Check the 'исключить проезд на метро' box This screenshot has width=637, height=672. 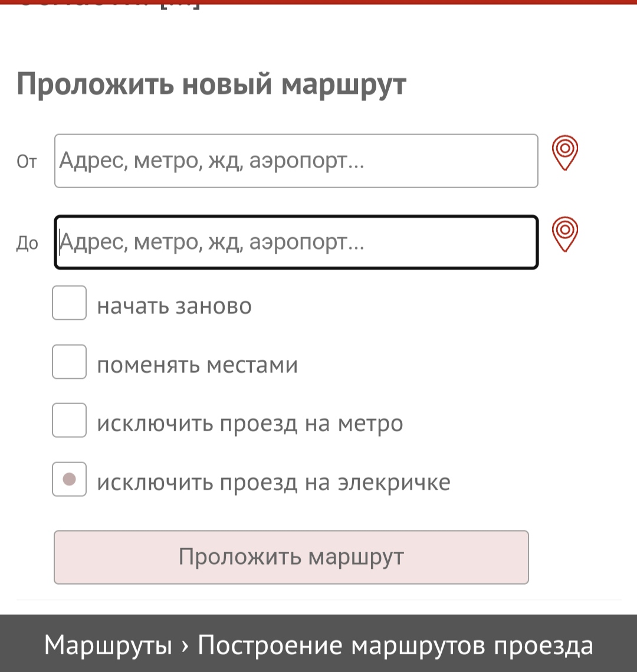[70, 420]
